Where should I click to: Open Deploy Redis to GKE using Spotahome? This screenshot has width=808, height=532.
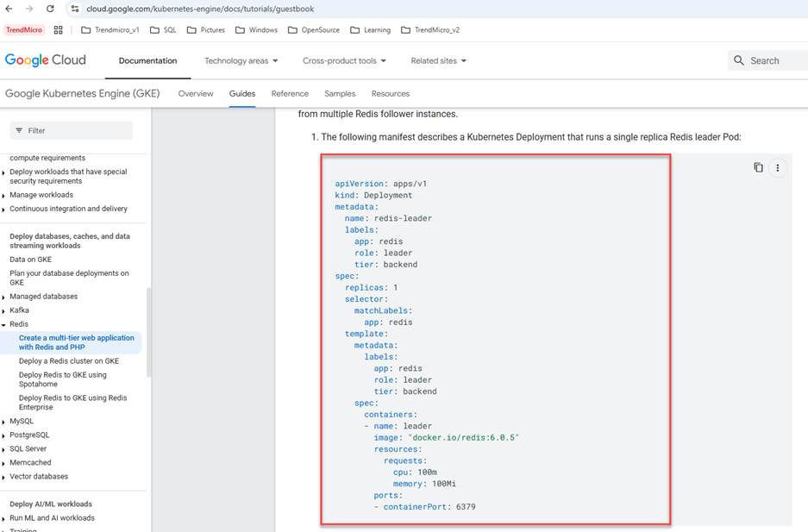click(63, 379)
